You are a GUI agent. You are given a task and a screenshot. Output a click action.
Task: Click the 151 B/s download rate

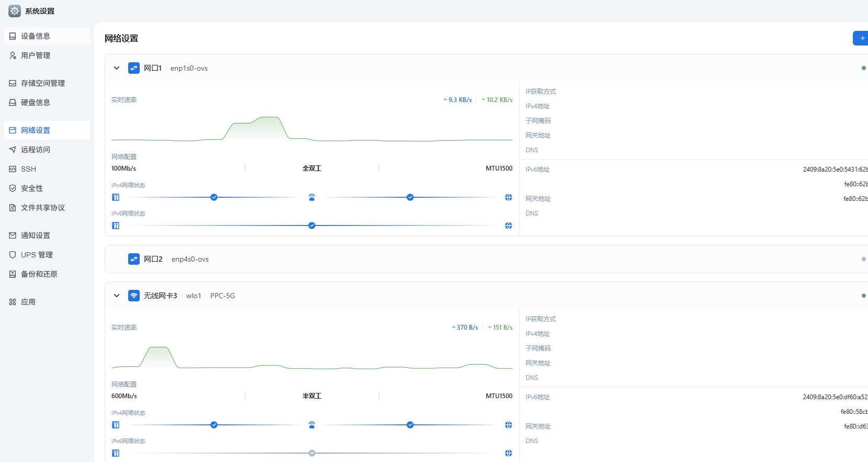pos(500,328)
